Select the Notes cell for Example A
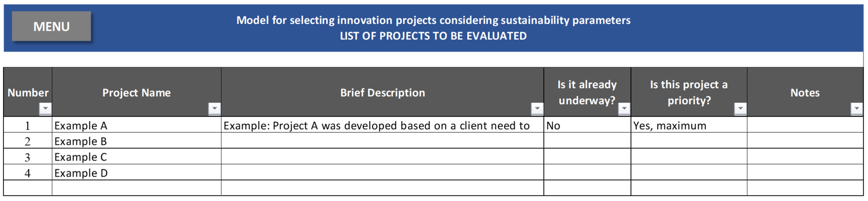The width and height of the screenshot is (868, 201). (x=805, y=126)
